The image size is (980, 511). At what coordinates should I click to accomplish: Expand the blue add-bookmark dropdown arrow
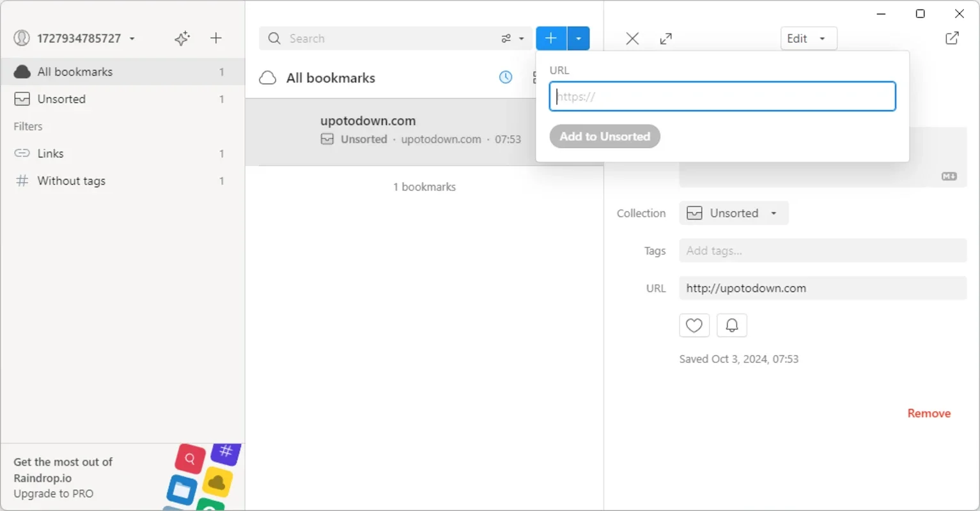579,38
